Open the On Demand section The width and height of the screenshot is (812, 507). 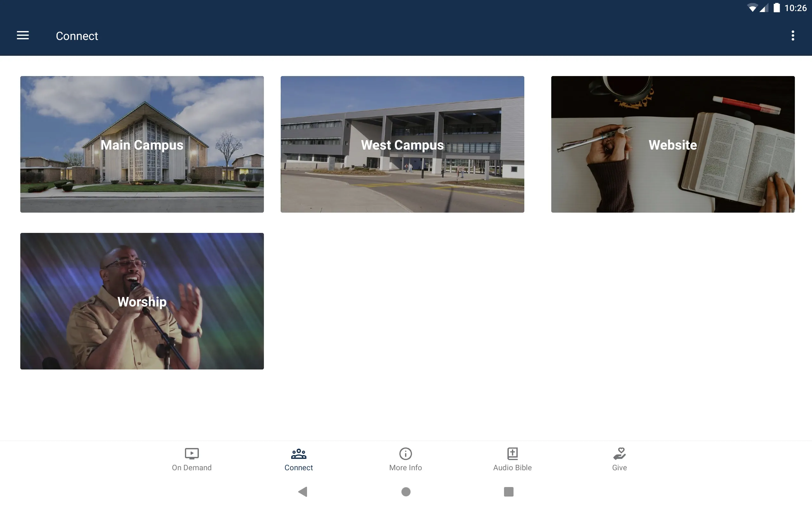coord(191,459)
